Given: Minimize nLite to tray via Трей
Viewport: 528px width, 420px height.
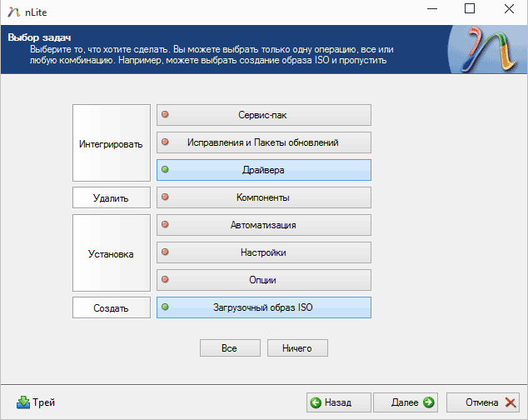Looking at the screenshot, I should [36, 402].
